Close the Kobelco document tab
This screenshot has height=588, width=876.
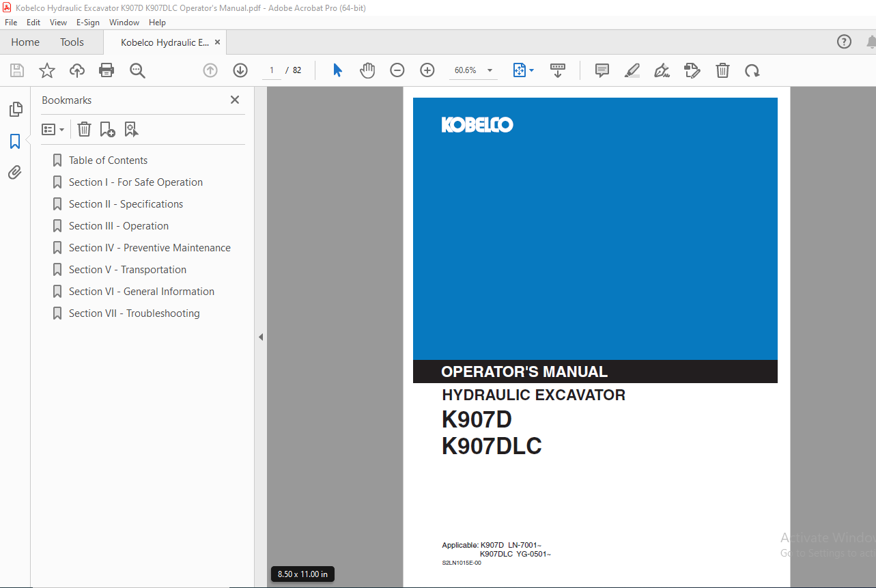218,42
